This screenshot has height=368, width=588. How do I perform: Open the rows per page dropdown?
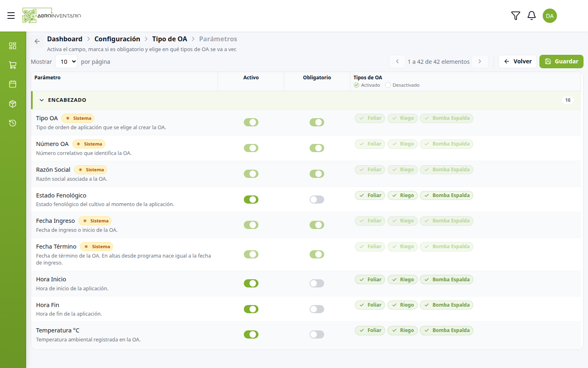(x=66, y=62)
